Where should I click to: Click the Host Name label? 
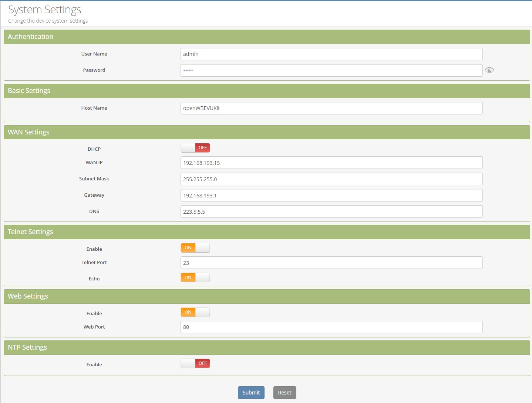pyautogui.click(x=94, y=108)
